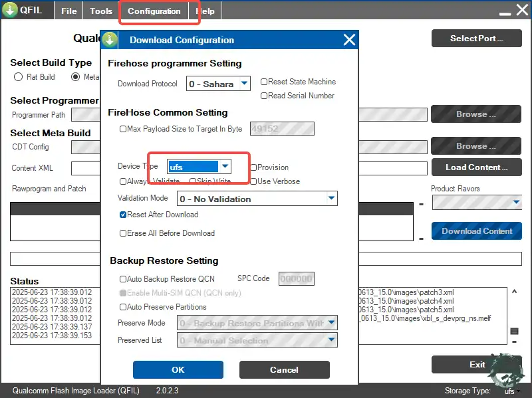Select the Flat Build radio button

pos(19,77)
